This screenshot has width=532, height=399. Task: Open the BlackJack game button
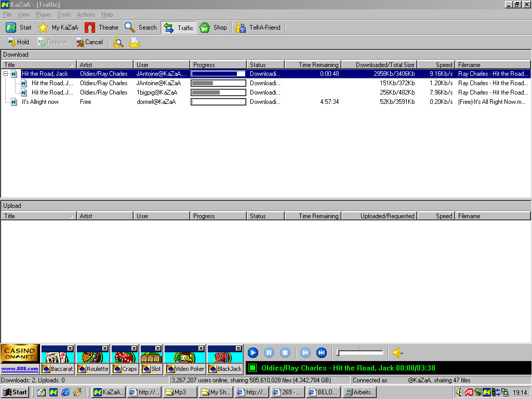(225, 369)
